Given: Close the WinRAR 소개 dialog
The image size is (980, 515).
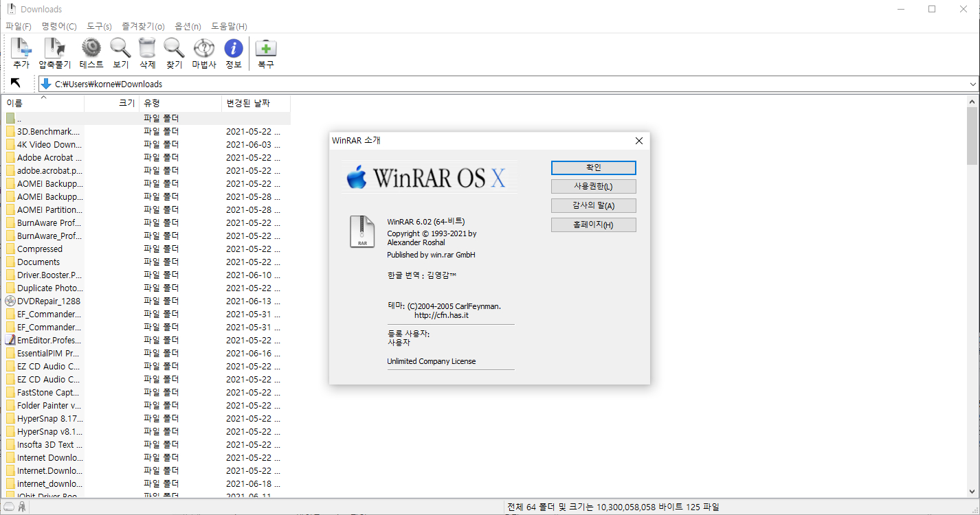Looking at the screenshot, I should click(638, 141).
